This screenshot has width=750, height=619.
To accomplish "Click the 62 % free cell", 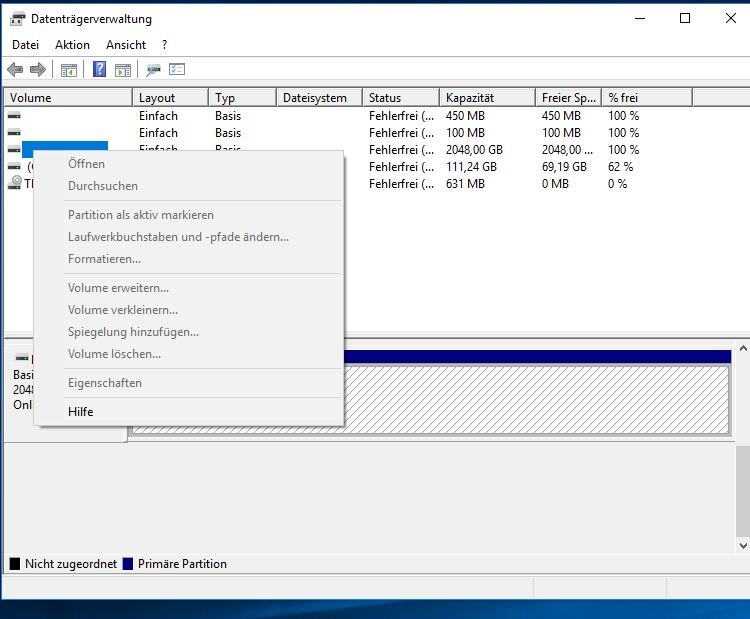I will click(620, 167).
